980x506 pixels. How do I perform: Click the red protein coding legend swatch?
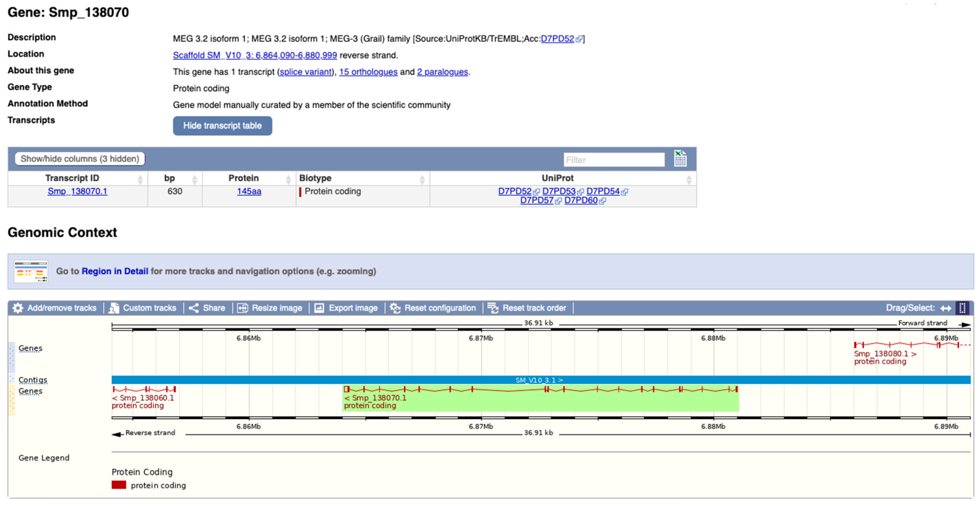[119, 485]
